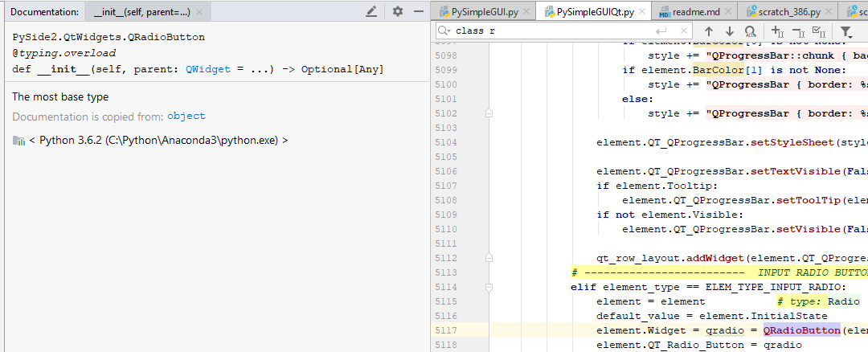The width and height of the screenshot is (868, 352).
Task: Unselect occurrence icon in search bar
Action: click(798, 31)
